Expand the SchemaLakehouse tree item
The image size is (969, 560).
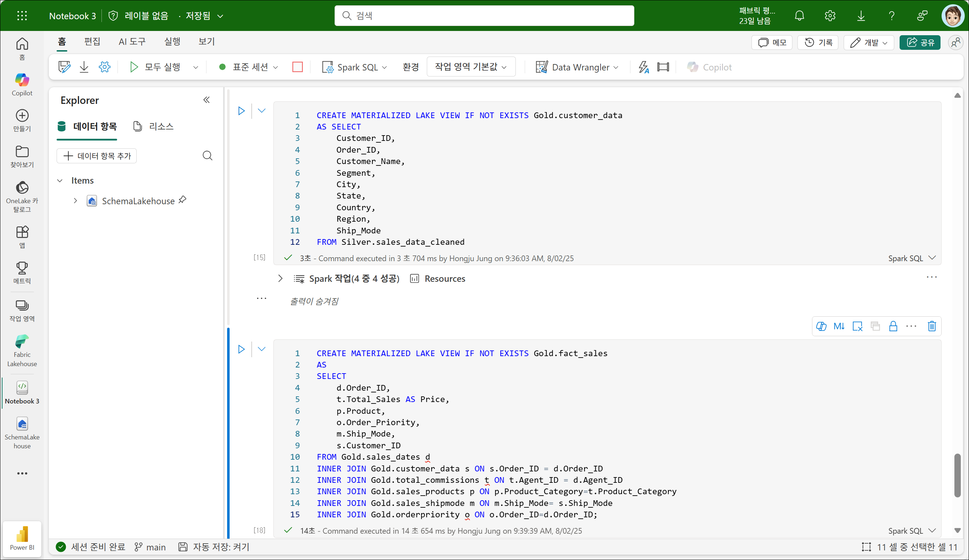pos(75,201)
